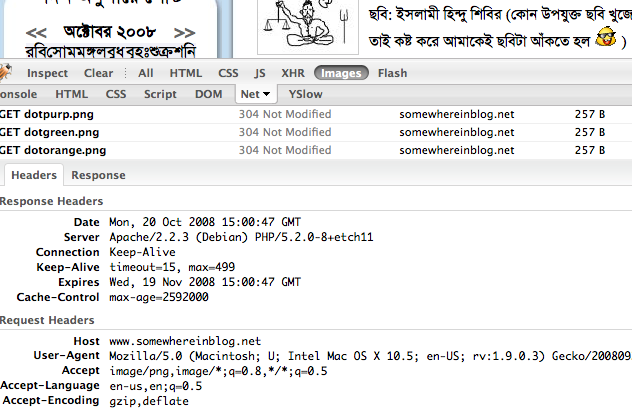Click the sunglasses emoticon in blog text

[606, 37]
